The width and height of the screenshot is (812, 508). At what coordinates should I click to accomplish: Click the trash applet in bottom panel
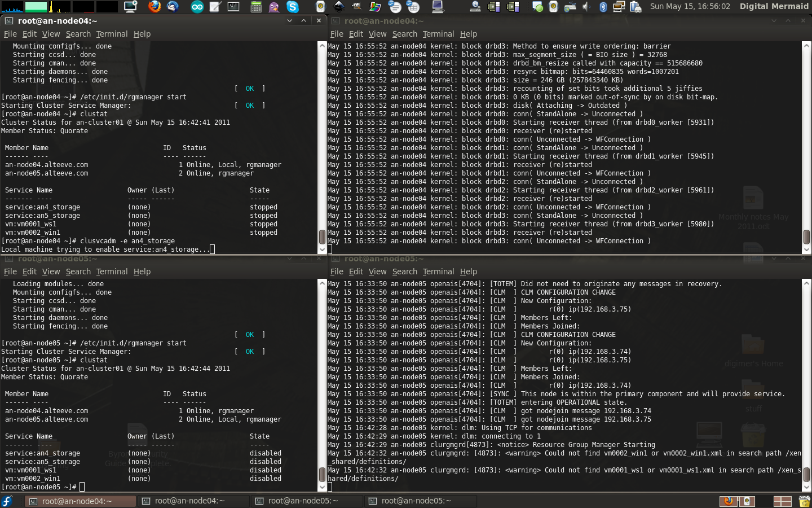point(804,501)
